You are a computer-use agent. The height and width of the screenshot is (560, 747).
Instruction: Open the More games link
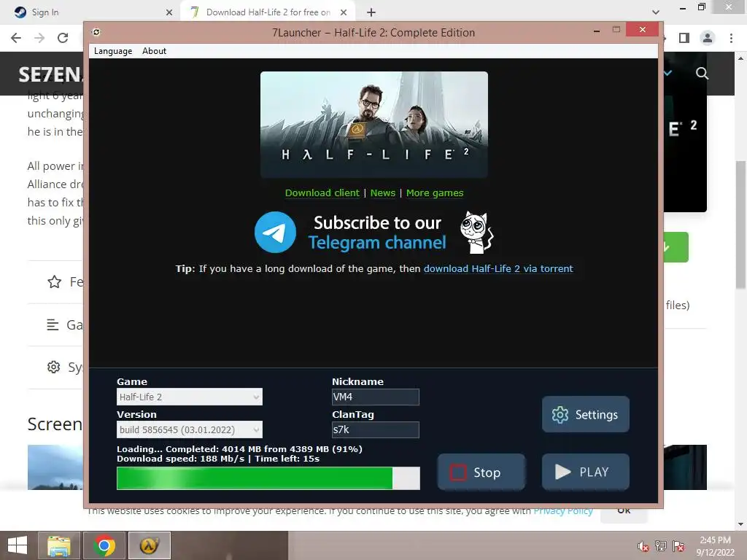(x=435, y=192)
